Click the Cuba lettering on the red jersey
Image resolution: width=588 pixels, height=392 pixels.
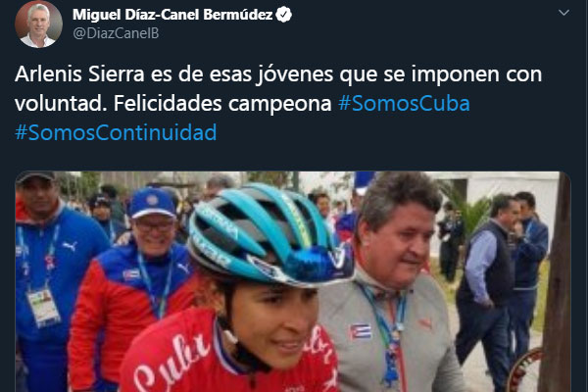pos(171,358)
